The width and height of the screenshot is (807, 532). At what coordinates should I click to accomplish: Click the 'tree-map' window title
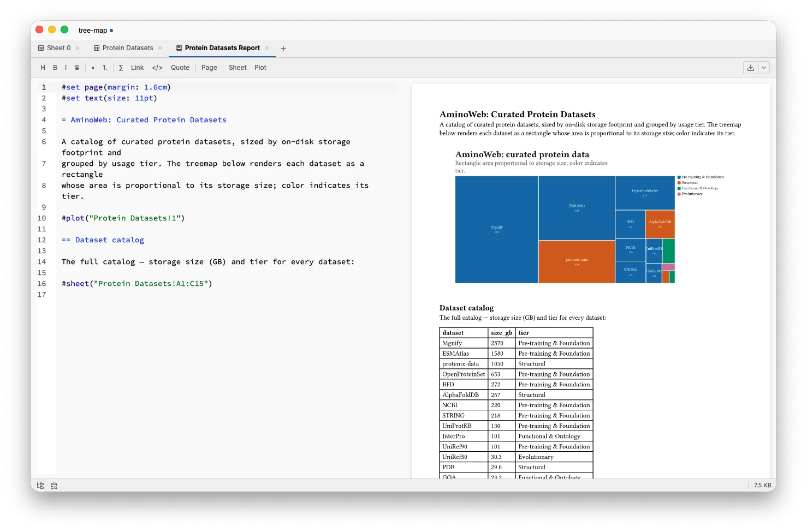click(93, 31)
